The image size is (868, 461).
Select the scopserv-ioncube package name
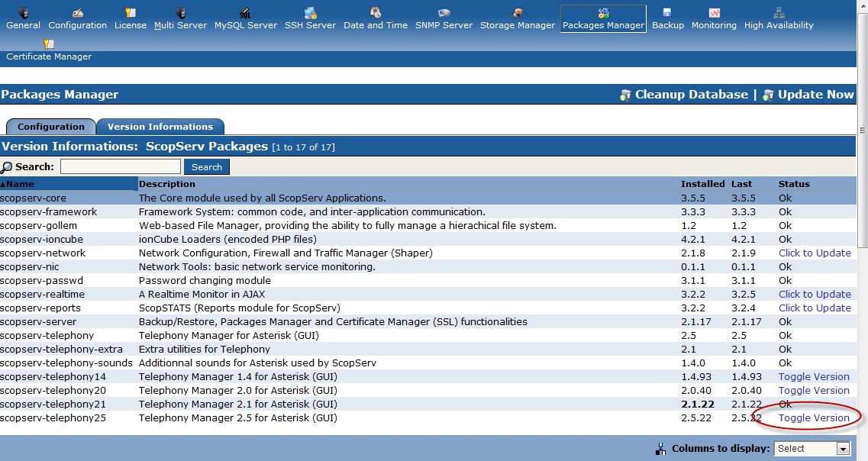[41, 240]
